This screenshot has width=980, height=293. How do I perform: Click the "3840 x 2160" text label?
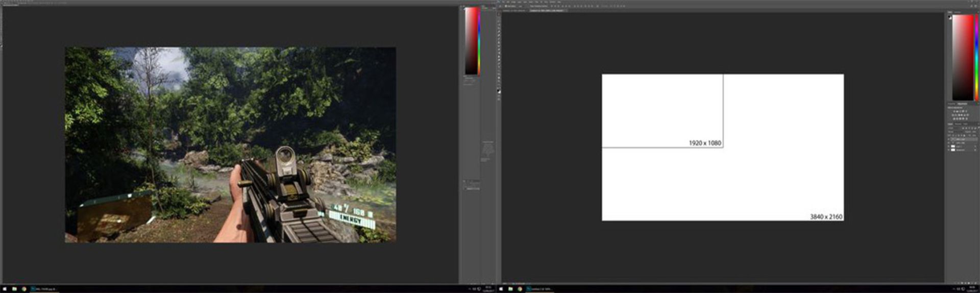826,217
